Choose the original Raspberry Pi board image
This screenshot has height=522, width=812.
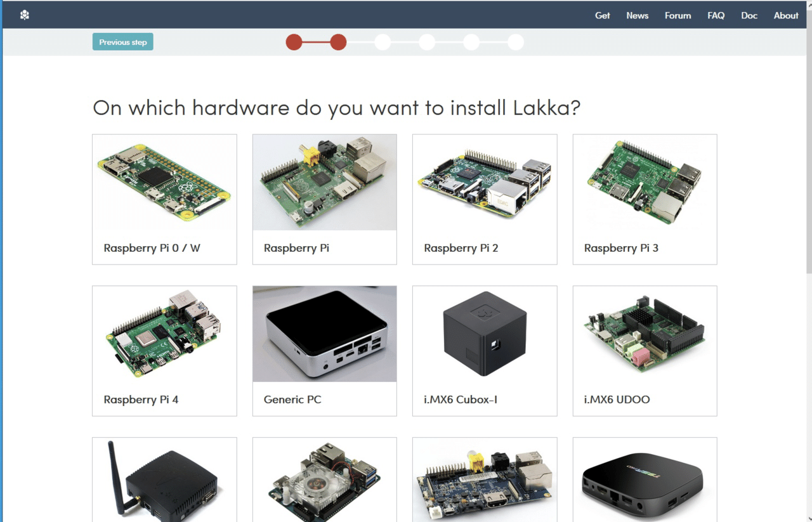(x=325, y=182)
